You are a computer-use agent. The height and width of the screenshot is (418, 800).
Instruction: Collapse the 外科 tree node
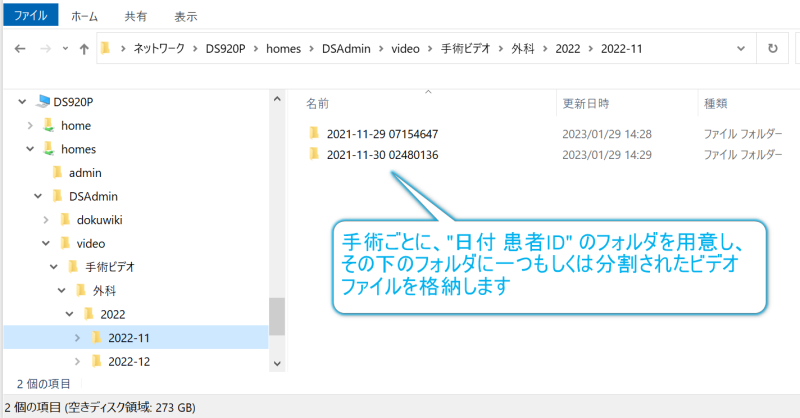(x=62, y=290)
